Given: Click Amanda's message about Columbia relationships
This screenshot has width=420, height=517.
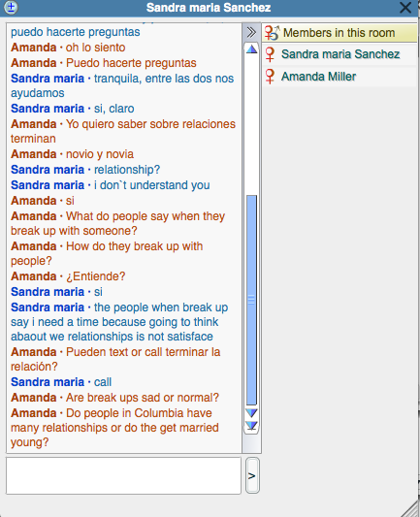Looking at the screenshot, I should 114,428.
